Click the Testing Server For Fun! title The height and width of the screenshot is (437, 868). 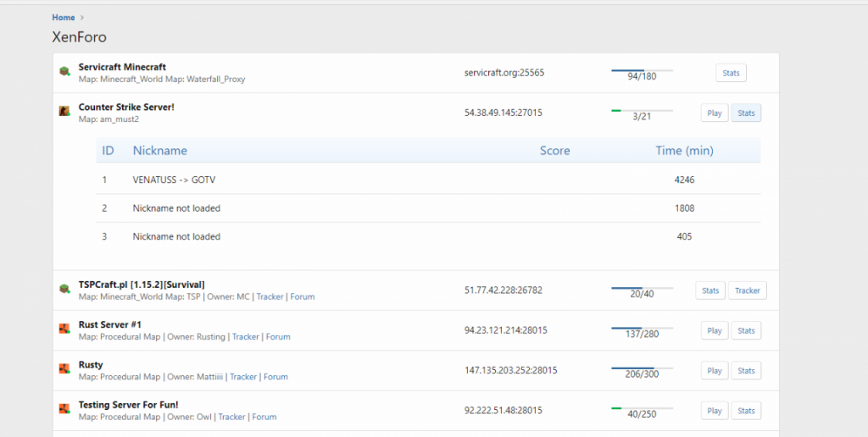pos(129,405)
